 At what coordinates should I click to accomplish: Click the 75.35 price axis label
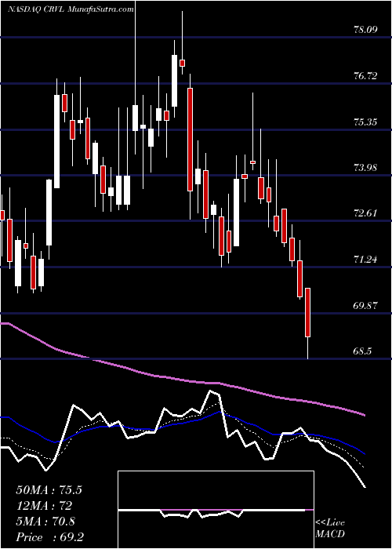point(366,122)
